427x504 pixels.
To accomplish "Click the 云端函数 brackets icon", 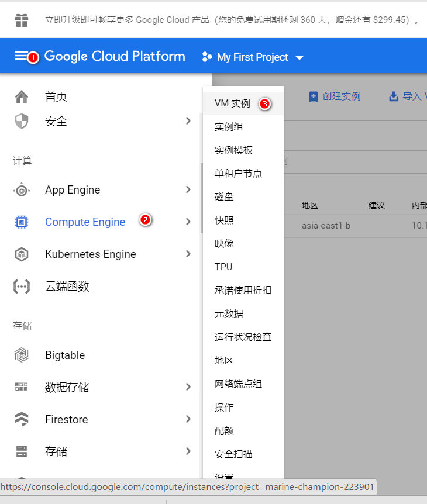I will tap(22, 286).
